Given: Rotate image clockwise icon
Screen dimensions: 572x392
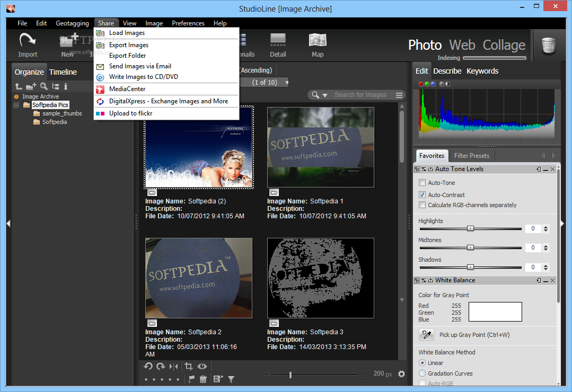Looking at the screenshot, I should (161, 366).
